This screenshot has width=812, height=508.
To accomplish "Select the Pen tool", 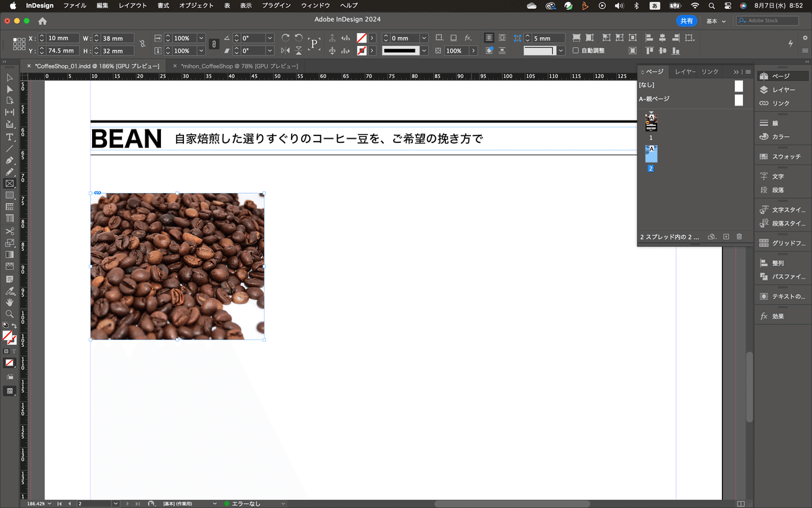I will pos(9,161).
